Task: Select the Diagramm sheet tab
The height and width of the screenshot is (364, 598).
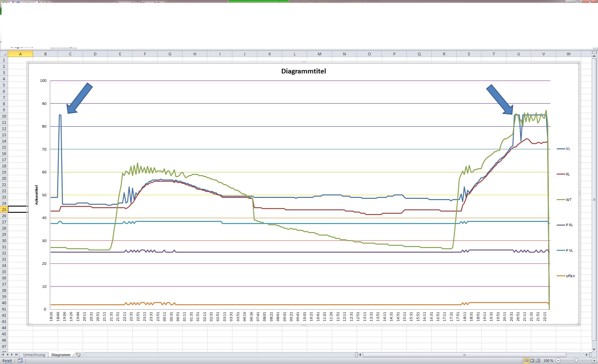Action: coord(61,355)
